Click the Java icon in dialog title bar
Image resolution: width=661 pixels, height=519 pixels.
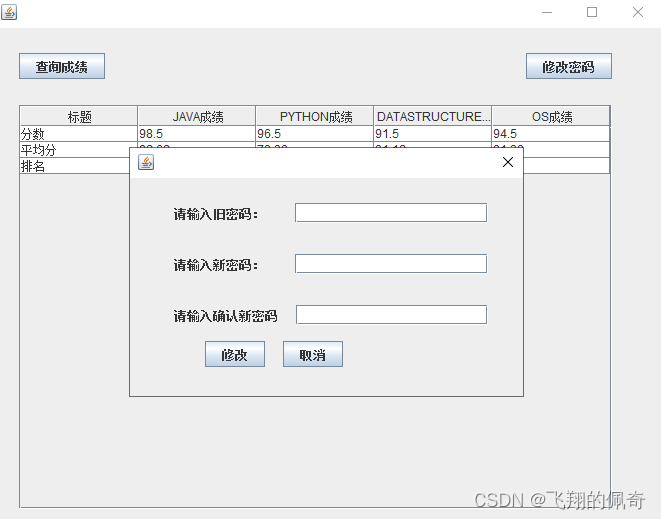(146, 162)
